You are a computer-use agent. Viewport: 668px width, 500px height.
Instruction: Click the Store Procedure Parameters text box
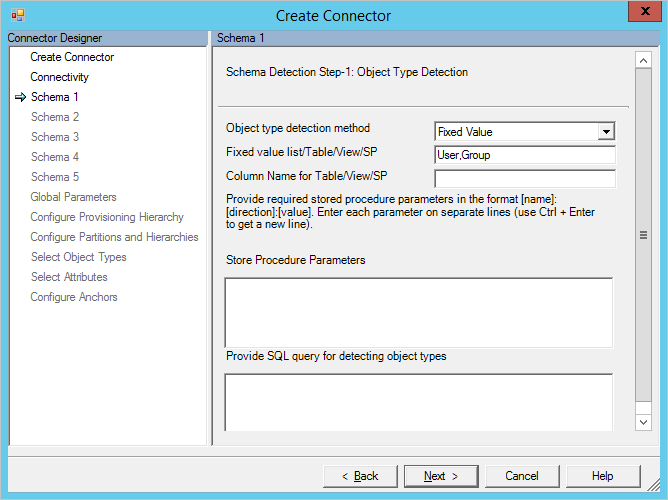tap(419, 313)
